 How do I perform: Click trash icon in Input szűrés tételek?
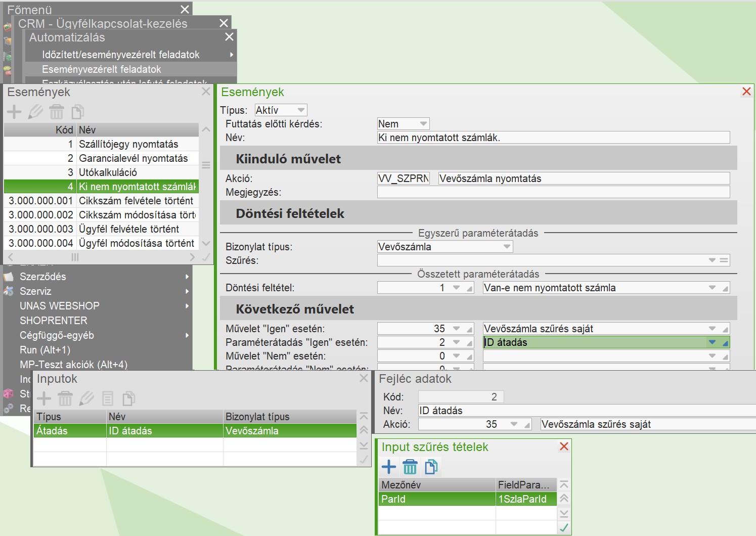[x=410, y=466]
